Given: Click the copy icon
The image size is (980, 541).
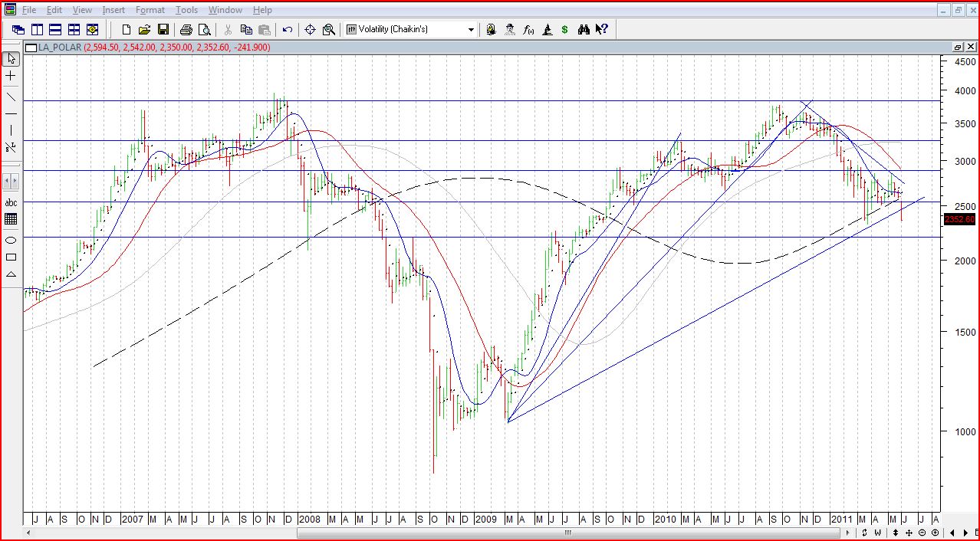Looking at the screenshot, I should pos(246,30).
